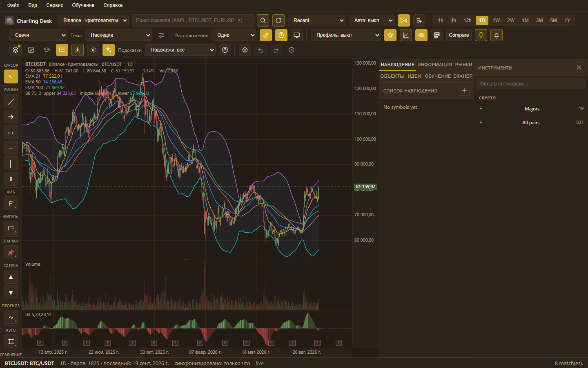Toggle the favorite star button
588x368 pixels.
[390, 35]
